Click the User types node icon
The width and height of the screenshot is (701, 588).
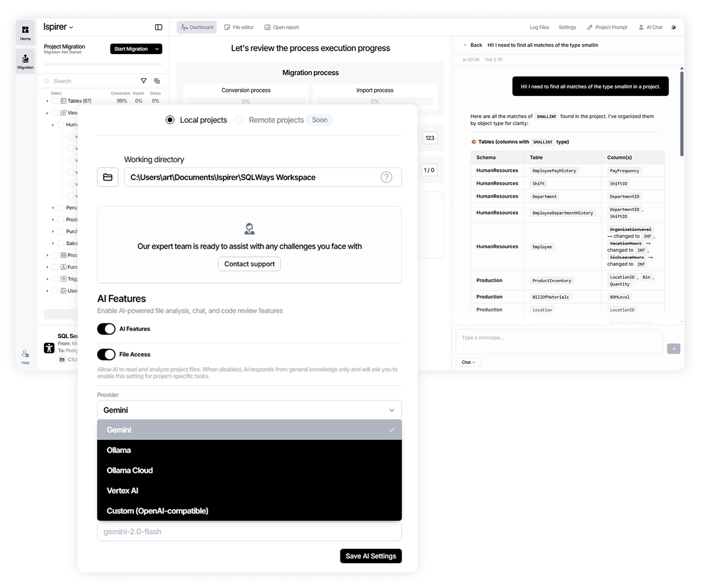pos(64,291)
